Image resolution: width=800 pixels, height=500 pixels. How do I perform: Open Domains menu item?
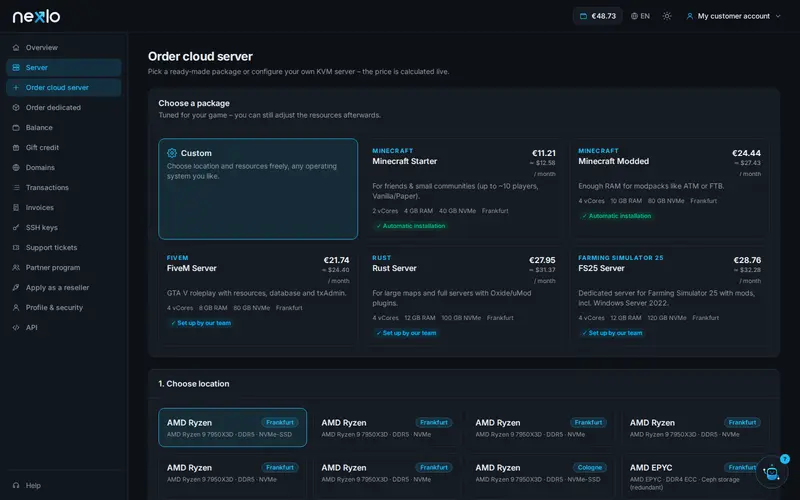pos(64,167)
